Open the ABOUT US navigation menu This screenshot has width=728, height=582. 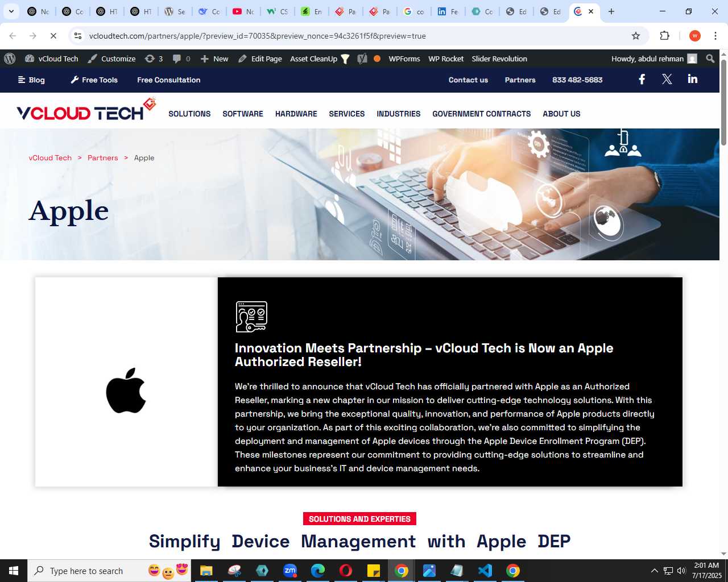click(561, 114)
